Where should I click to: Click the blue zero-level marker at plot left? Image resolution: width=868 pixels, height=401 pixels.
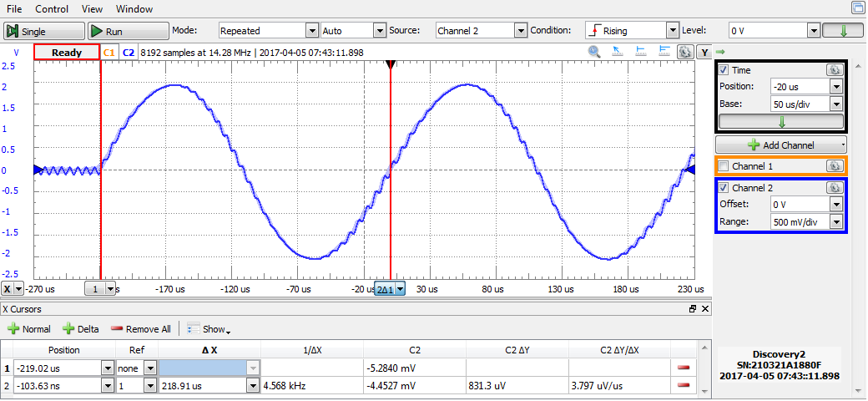click(37, 170)
